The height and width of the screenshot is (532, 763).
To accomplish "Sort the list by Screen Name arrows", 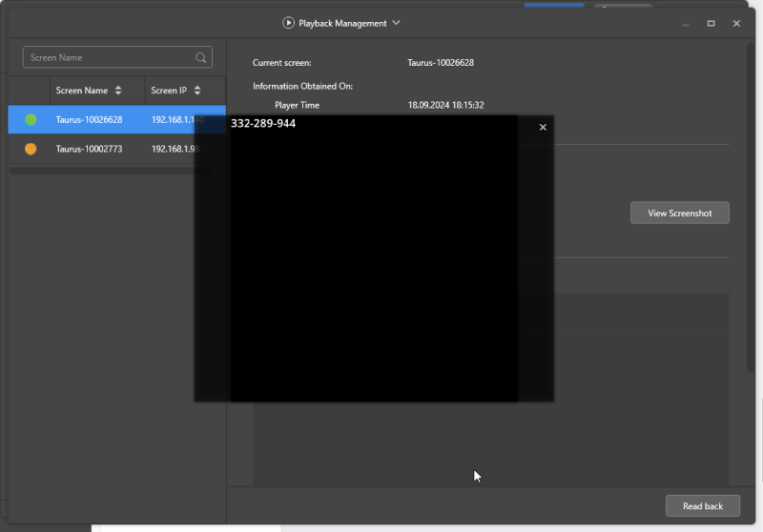I will click(x=118, y=91).
